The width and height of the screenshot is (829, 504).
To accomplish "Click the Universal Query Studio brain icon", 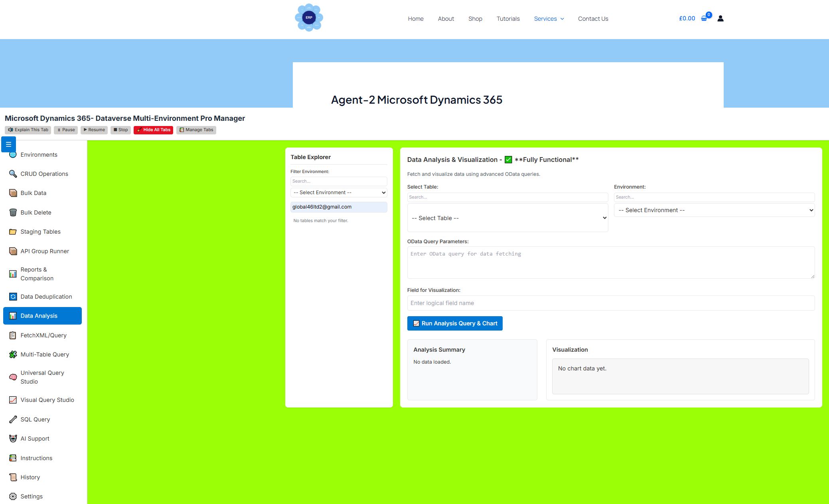I will pos(13,377).
